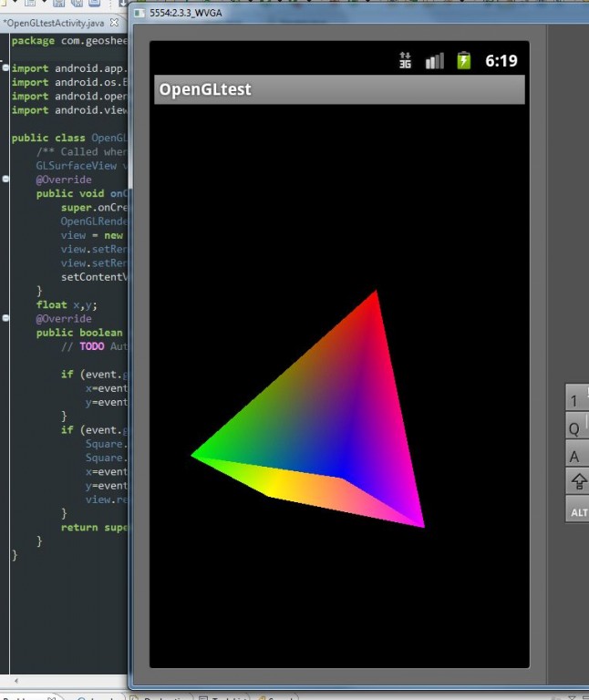The image size is (589, 700).
Task: Collapse the fold marker beside 'public void on'
Action: [5, 179]
